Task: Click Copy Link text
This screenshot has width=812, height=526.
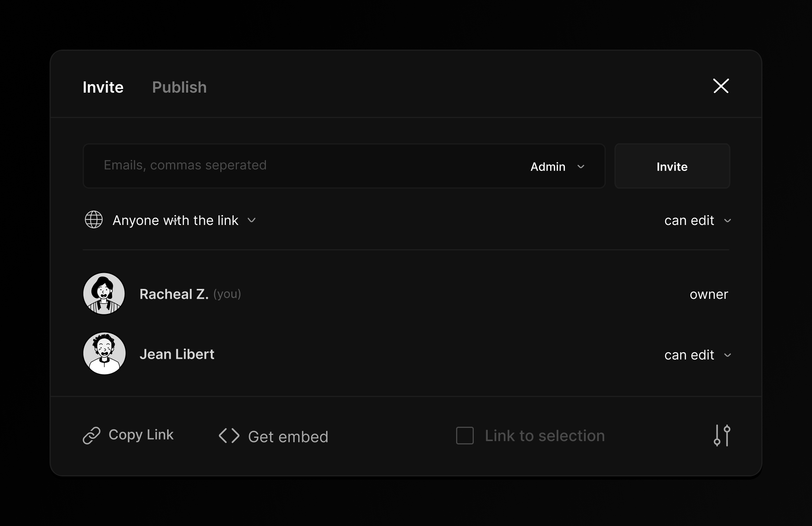Action: (x=141, y=435)
